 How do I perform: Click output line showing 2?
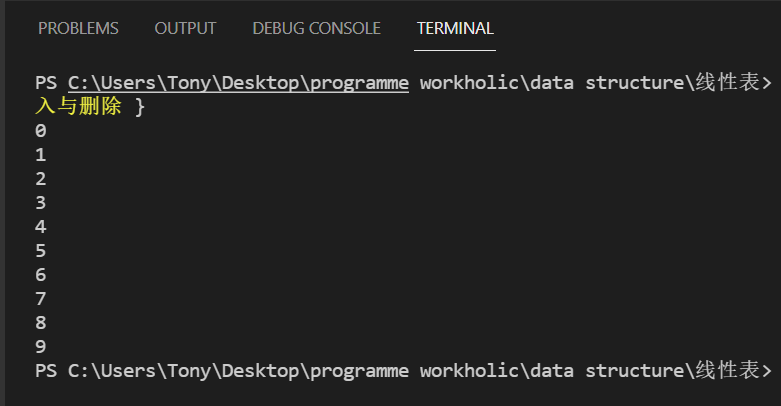[x=41, y=179]
